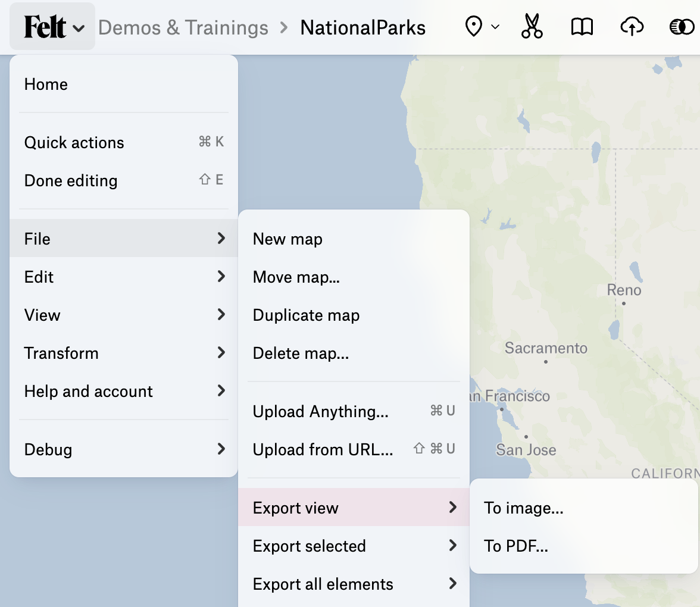Expand the pin tool dropdown arrow
This screenshot has width=700, height=607.
pos(495,27)
